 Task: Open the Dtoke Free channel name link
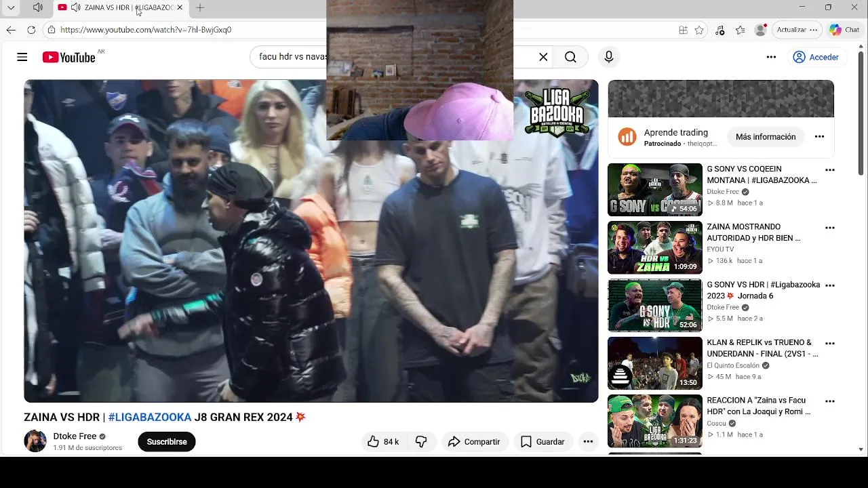(x=75, y=436)
